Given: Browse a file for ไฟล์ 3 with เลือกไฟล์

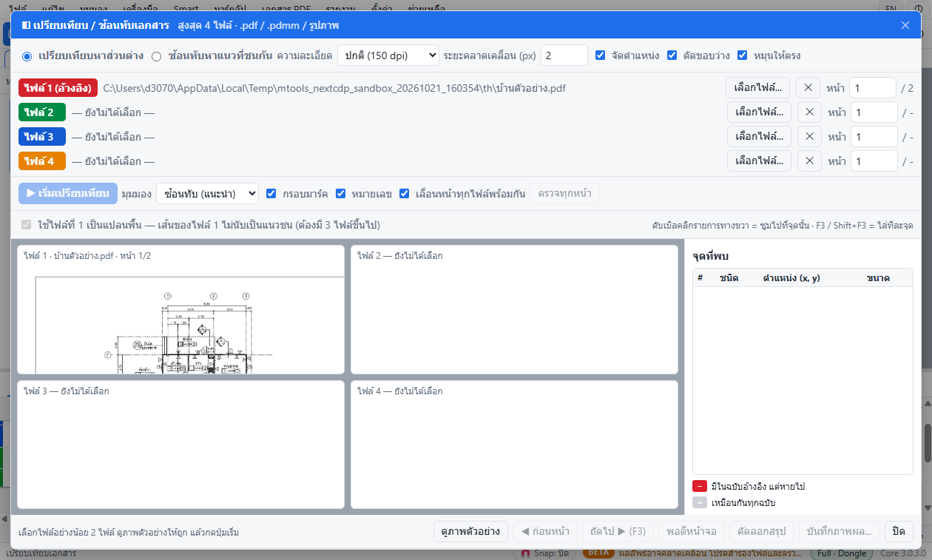Looking at the screenshot, I should (x=759, y=137).
